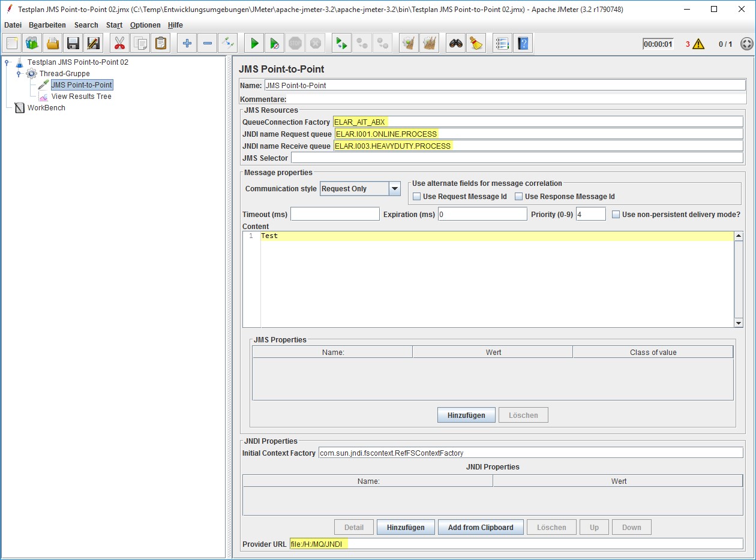This screenshot has height=560, width=756.
Task: Click the warning triangle error log icon
Action: [698, 44]
